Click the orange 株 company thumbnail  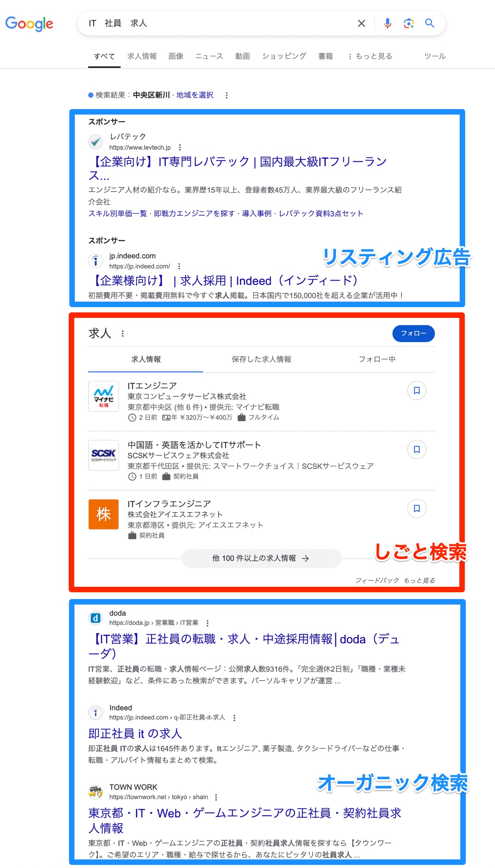pyautogui.click(x=104, y=514)
